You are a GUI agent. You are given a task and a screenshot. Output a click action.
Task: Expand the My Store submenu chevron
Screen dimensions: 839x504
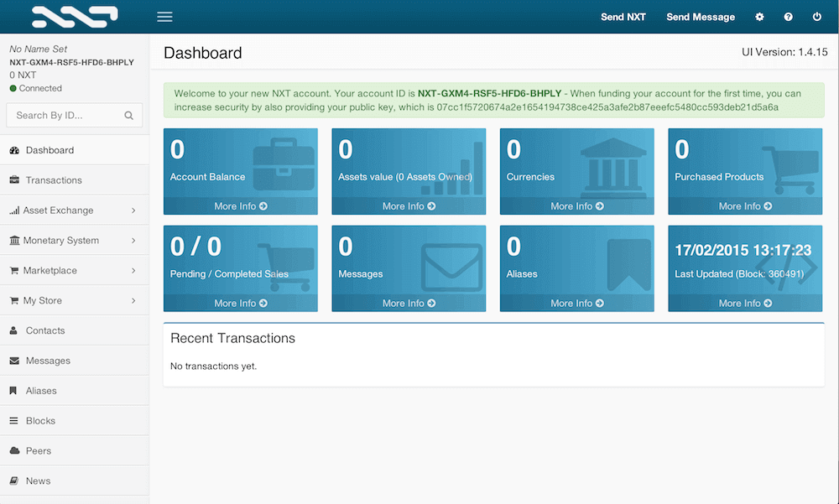click(133, 300)
